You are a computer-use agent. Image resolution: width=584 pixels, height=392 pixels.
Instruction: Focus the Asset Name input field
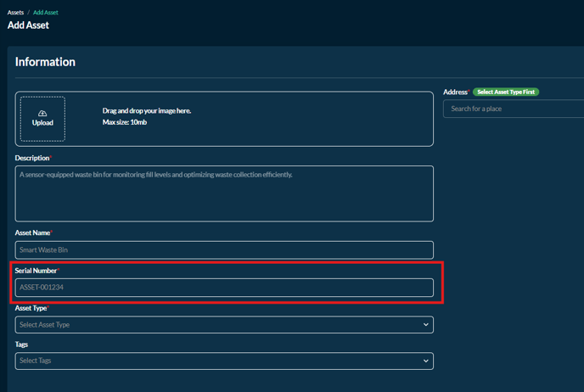pyautogui.click(x=224, y=249)
